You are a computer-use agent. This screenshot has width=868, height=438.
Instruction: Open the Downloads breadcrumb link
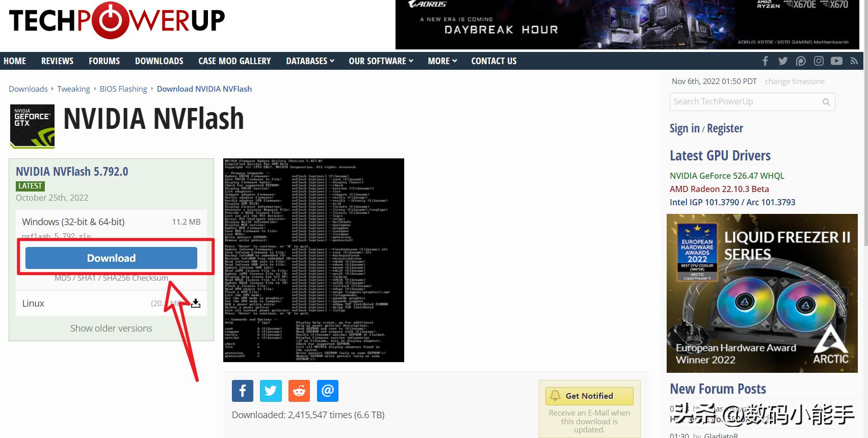(x=28, y=89)
